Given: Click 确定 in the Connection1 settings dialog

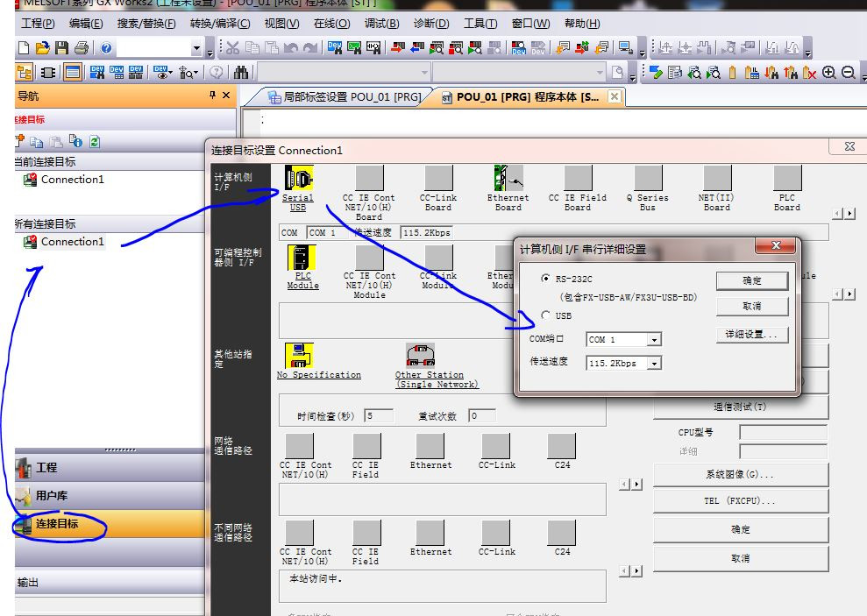Looking at the screenshot, I should tap(741, 530).
